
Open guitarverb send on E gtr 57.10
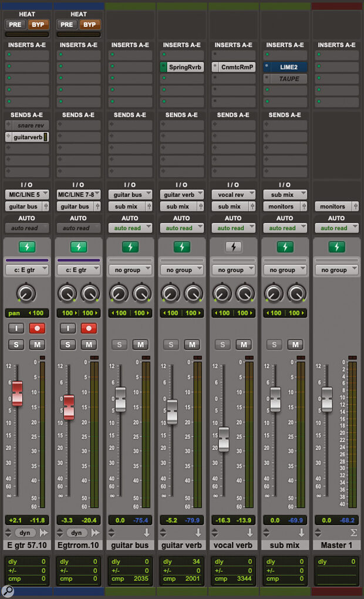click(x=27, y=137)
